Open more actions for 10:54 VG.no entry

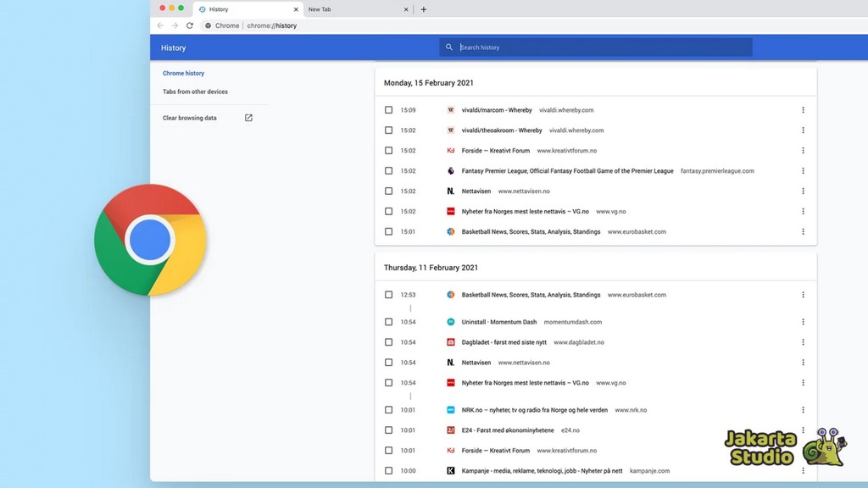point(803,383)
